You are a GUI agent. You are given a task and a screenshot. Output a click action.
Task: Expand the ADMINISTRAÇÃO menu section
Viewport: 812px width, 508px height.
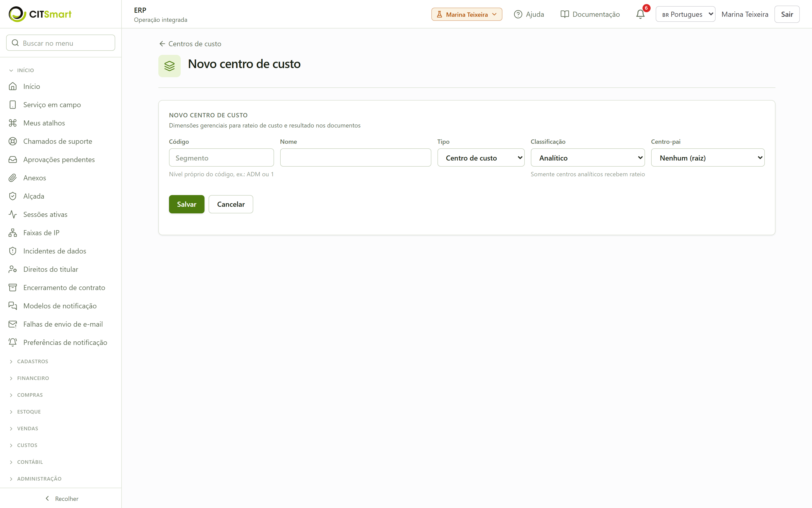(36, 479)
